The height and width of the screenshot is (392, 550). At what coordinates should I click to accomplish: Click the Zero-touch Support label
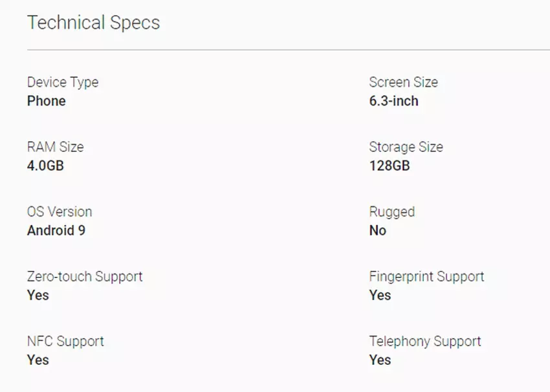[85, 276]
